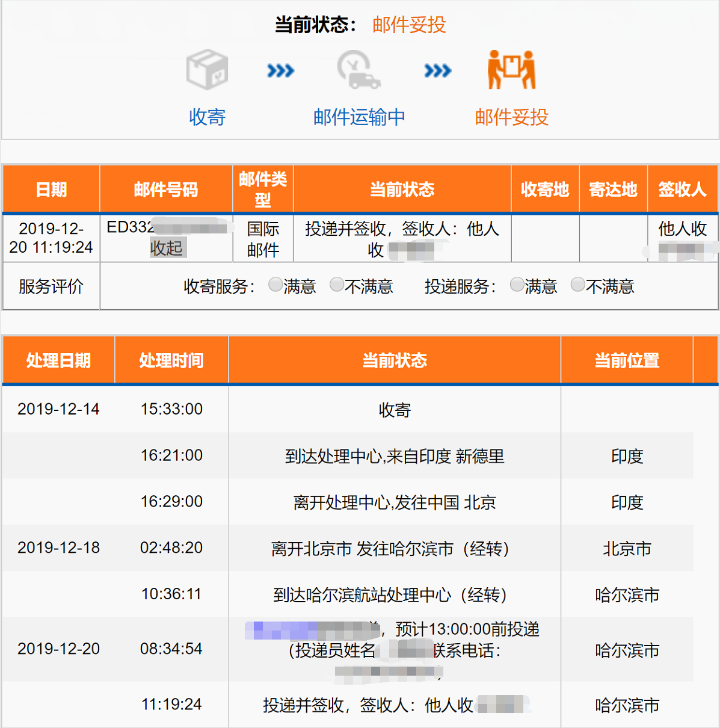Click the 收寄 status label text
The image size is (720, 728).
point(393,410)
